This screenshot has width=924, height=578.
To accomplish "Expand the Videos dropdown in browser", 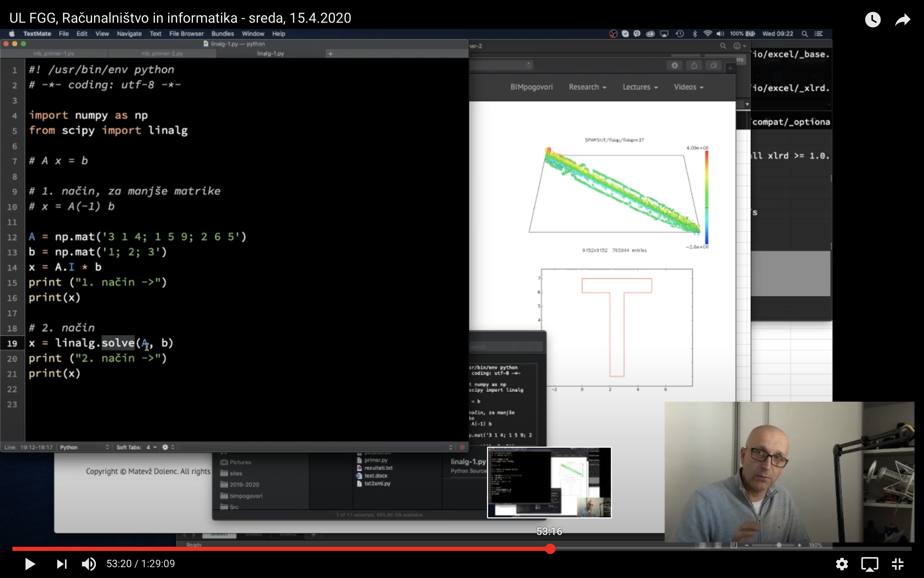I will pyautogui.click(x=688, y=87).
